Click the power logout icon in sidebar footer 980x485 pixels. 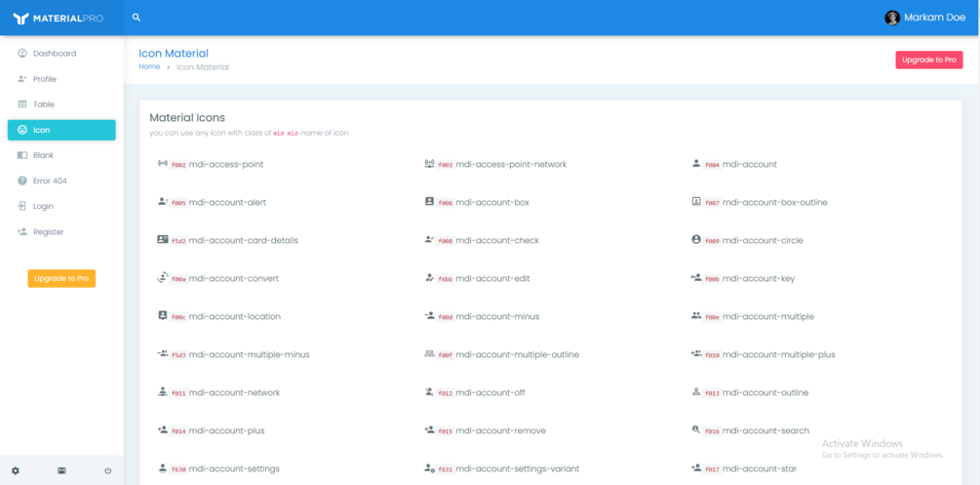[x=107, y=470]
